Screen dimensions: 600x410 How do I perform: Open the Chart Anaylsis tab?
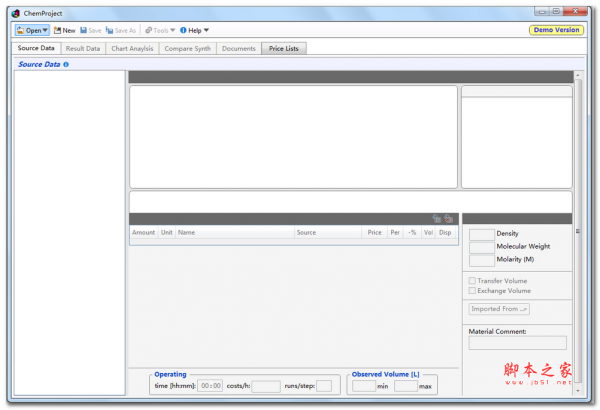coord(132,49)
